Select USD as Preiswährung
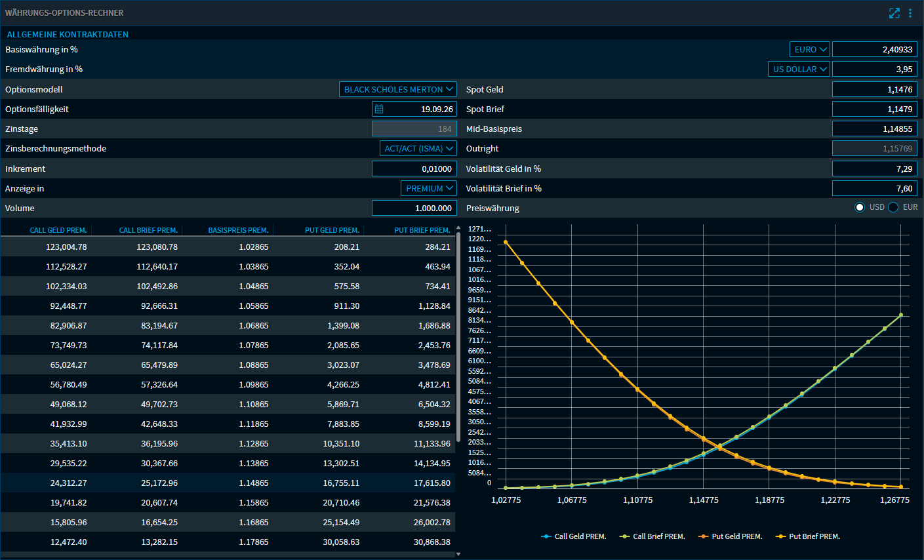This screenshot has height=560, width=924. click(860, 208)
